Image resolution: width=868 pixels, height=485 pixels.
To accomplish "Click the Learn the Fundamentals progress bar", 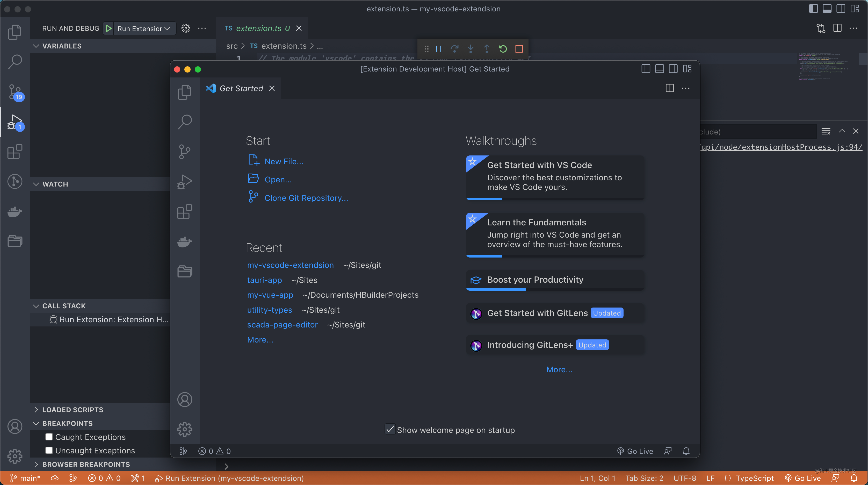I will (x=484, y=256).
